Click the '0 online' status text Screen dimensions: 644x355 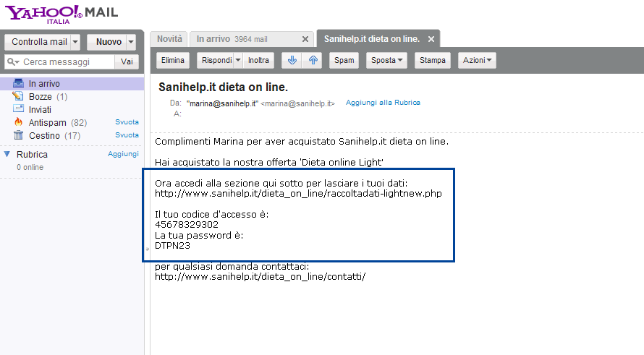point(30,168)
